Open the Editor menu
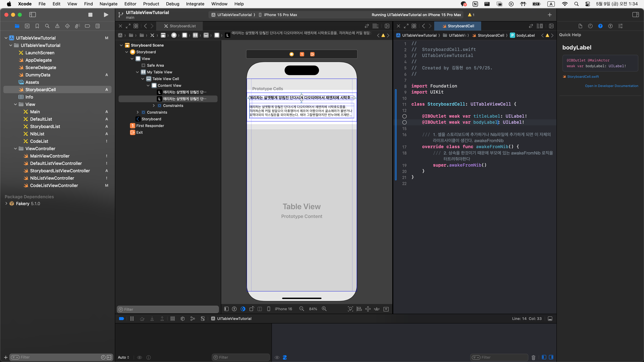 [130, 4]
